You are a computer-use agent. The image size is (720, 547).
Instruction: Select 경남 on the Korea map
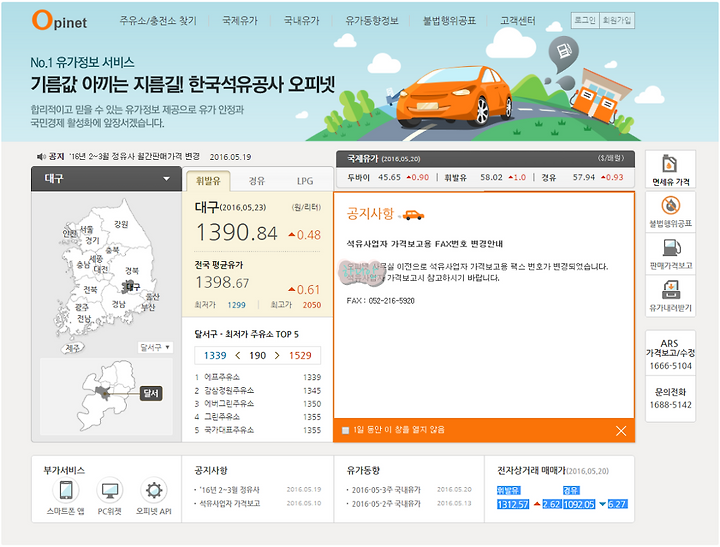(119, 304)
